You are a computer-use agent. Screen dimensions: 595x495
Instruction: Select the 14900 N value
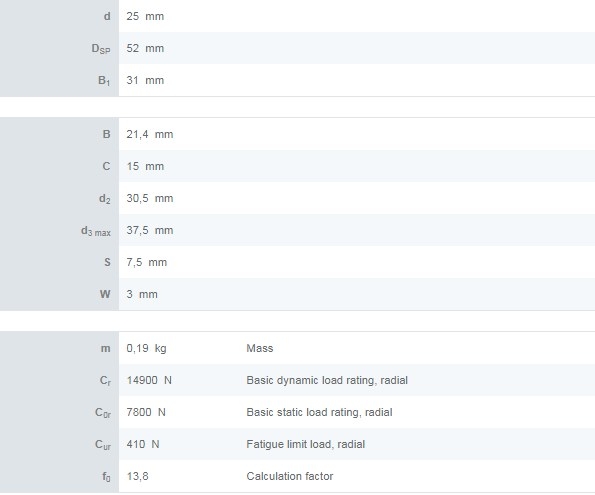coord(149,380)
